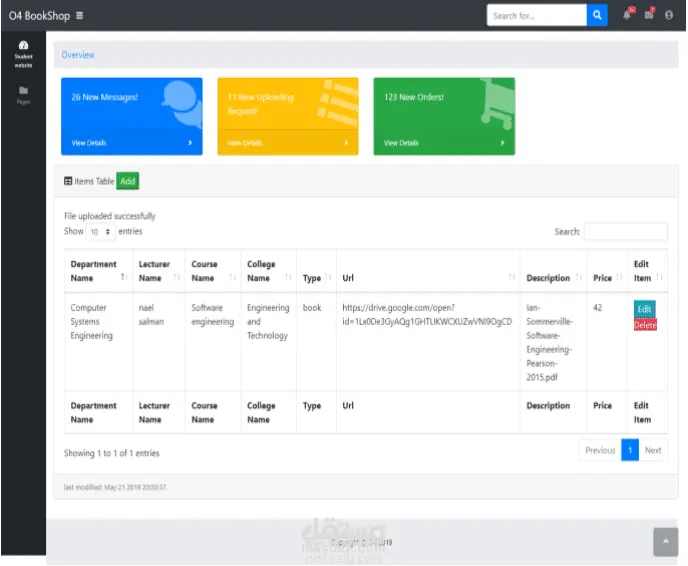688x566 pixels.
Task: Sort table by Department Name column
Action: (x=98, y=271)
